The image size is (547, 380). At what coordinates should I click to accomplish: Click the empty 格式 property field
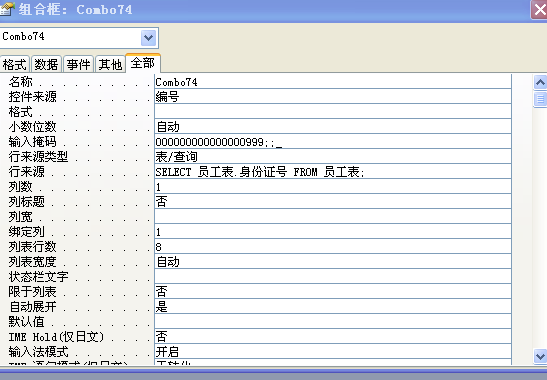click(x=333, y=112)
